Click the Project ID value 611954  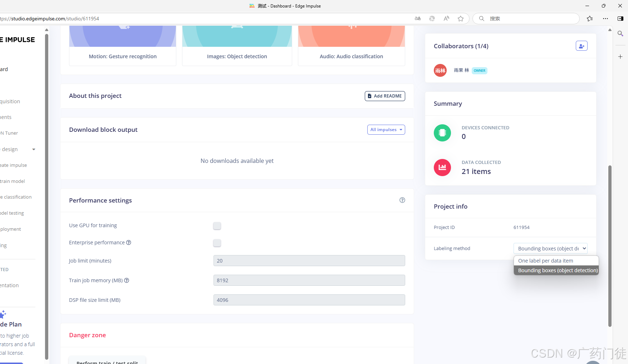[x=521, y=228]
